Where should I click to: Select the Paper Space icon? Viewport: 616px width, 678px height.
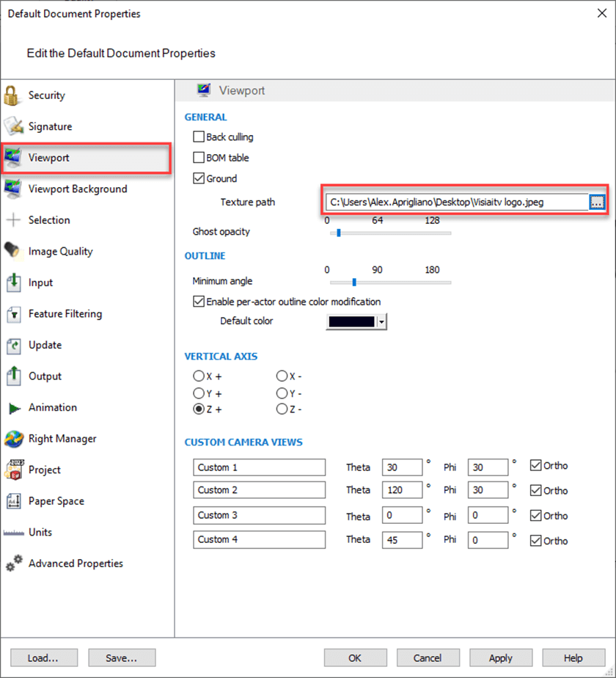tap(12, 501)
